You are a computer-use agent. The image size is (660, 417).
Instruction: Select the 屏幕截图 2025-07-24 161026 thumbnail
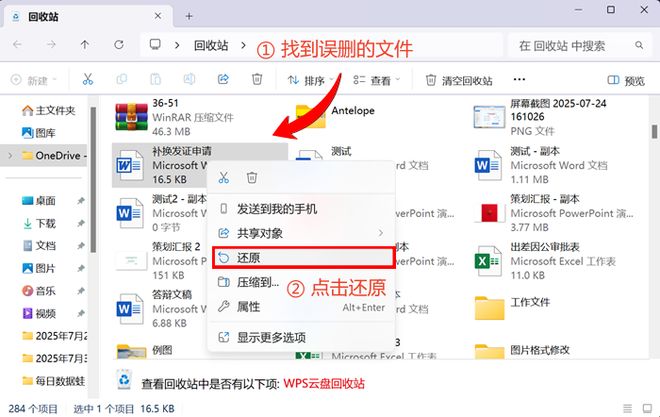click(x=489, y=117)
